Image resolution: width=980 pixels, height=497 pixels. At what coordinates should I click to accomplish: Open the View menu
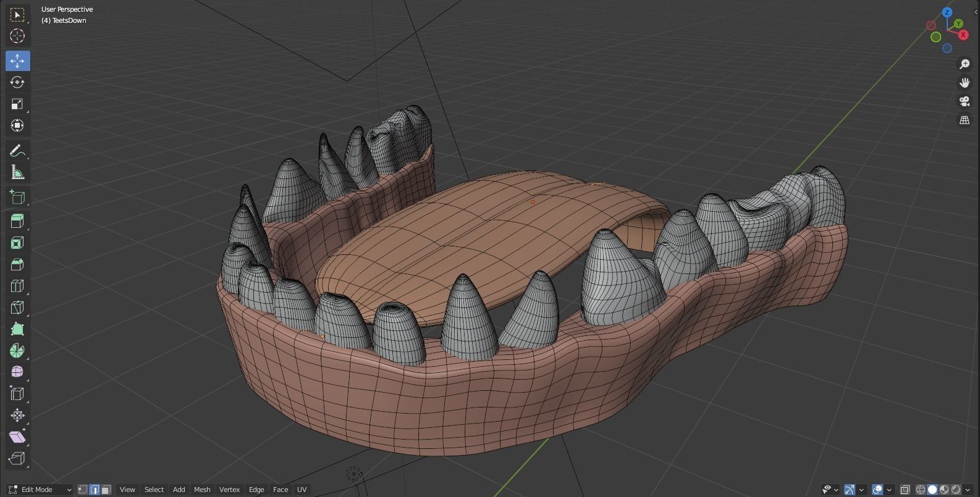tap(127, 490)
